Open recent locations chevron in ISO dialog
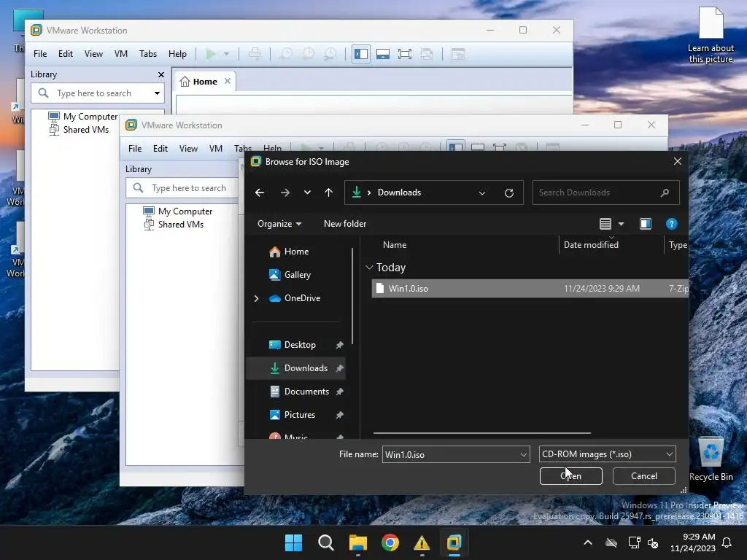This screenshot has width=747, height=560. 307,192
